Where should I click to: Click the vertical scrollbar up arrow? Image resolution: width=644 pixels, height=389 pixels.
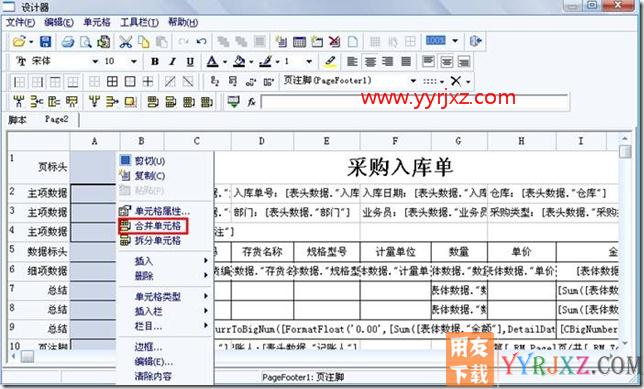(x=625, y=139)
